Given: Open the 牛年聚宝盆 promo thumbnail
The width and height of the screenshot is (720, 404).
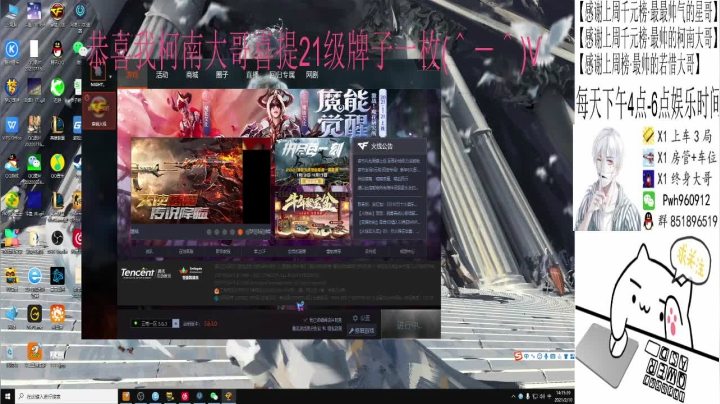Looking at the screenshot, I should 313,214.
